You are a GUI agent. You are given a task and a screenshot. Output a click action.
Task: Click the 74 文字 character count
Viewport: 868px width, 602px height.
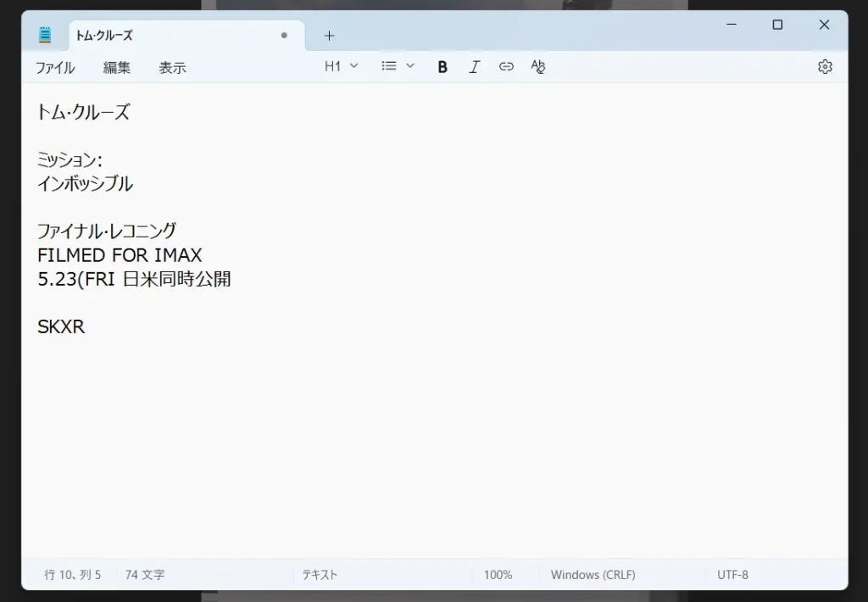point(145,575)
